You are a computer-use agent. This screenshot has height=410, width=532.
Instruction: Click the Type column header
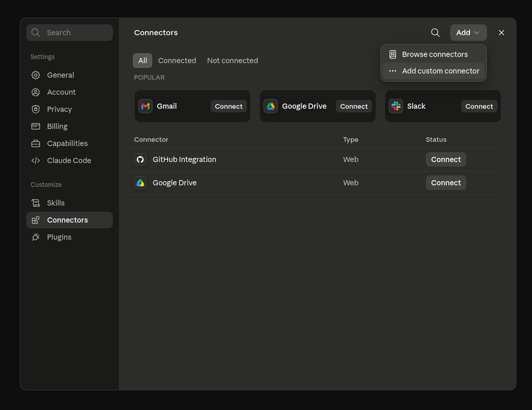point(350,139)
